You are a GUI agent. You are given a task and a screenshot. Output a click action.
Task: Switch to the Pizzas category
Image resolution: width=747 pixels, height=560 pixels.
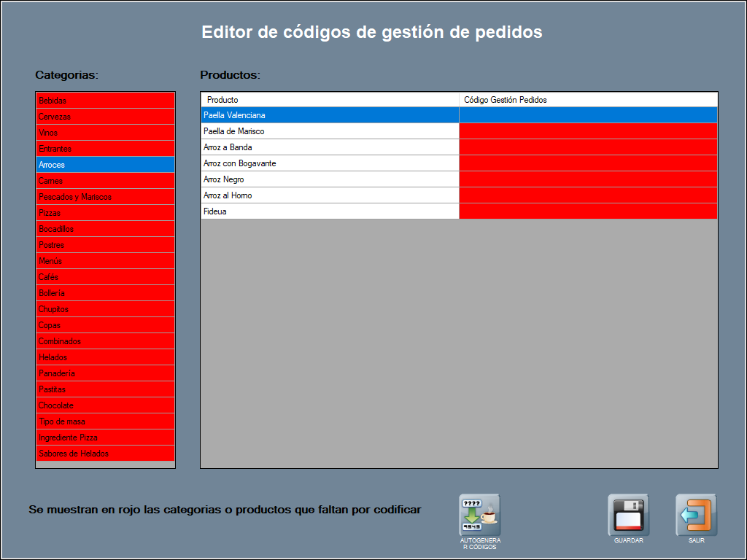pos(106,213)
